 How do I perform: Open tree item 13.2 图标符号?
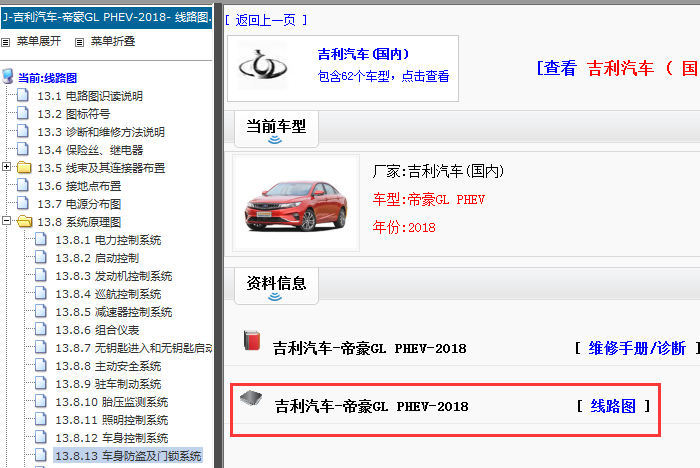(74, 114)
